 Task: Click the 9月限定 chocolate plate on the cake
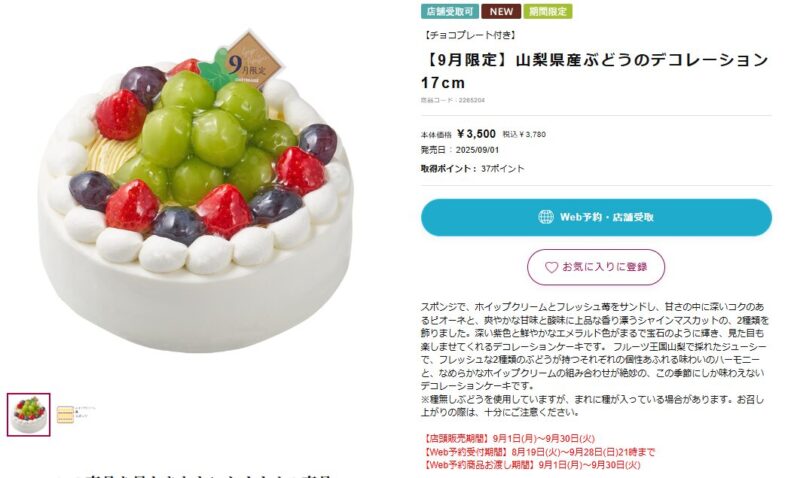click(x=253, y=62)
